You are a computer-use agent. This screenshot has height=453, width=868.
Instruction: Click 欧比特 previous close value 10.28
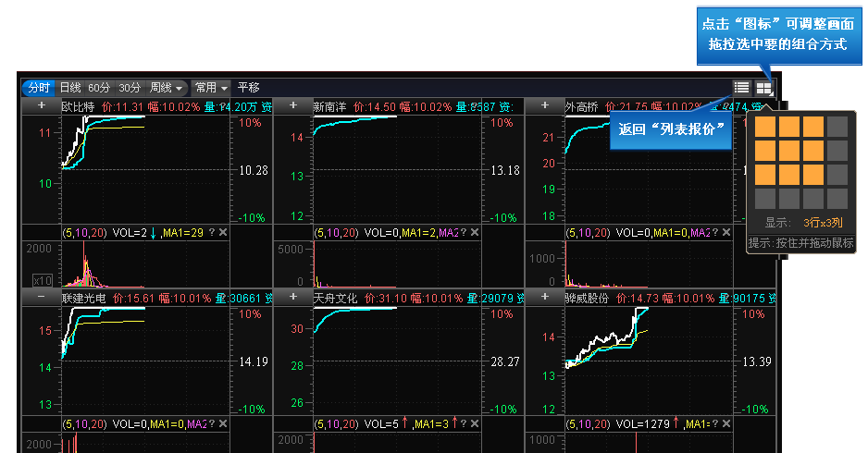(x=254, y=170)
